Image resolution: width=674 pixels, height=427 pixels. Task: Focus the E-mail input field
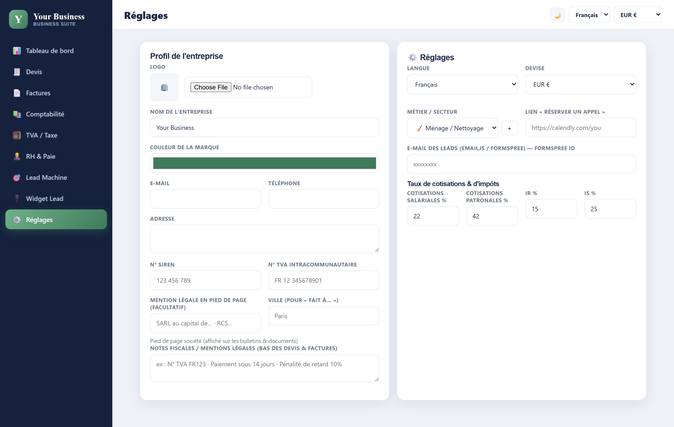tap(205, 199)
